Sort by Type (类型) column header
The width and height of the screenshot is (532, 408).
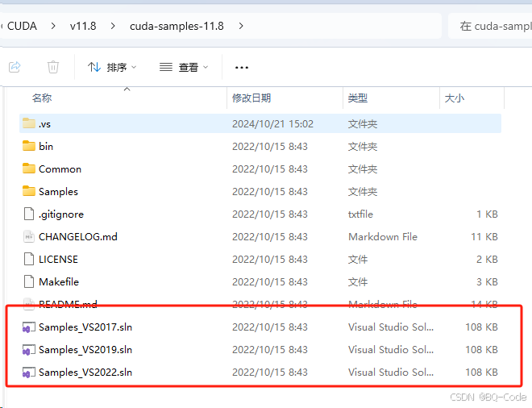358,98
